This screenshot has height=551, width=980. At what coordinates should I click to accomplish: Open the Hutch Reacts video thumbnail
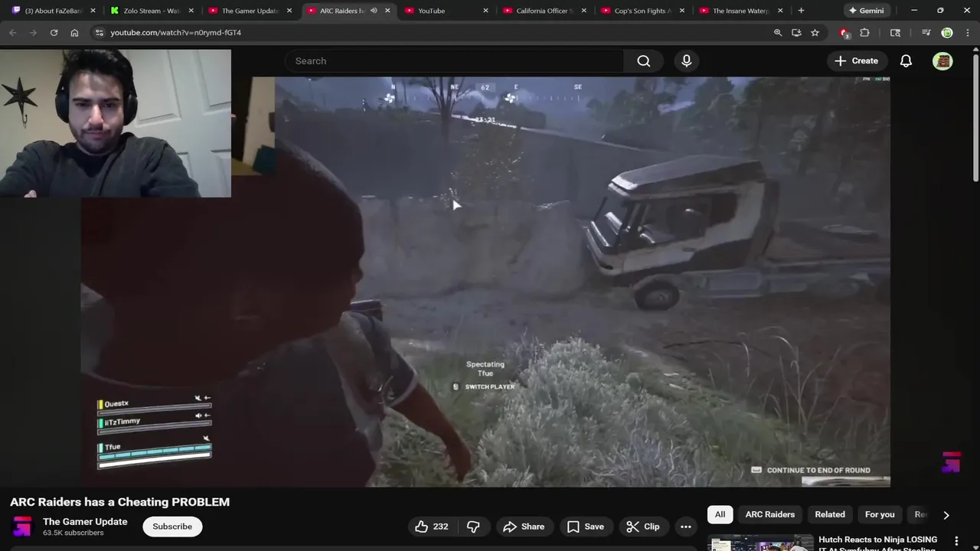pos(760,543)
